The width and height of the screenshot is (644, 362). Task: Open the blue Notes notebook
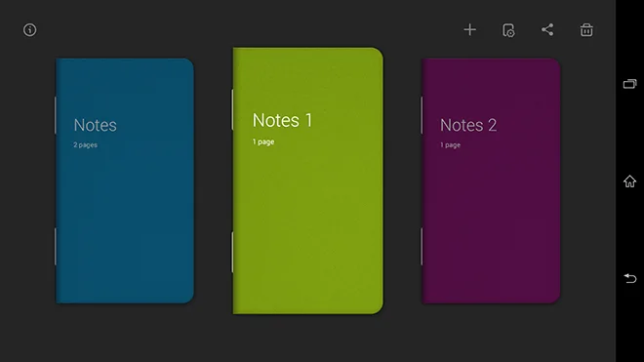[125, 181]
